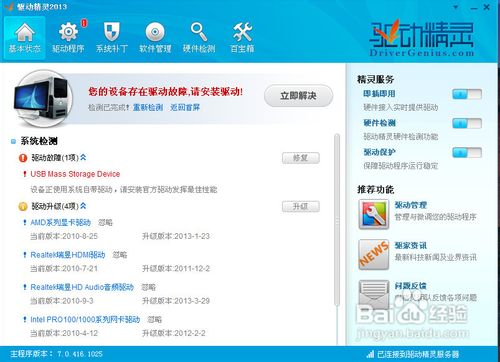Click 升级版本:2013-1-23 for AMD driver
This screenshot has width=500, height=362.
pos(176,236)
